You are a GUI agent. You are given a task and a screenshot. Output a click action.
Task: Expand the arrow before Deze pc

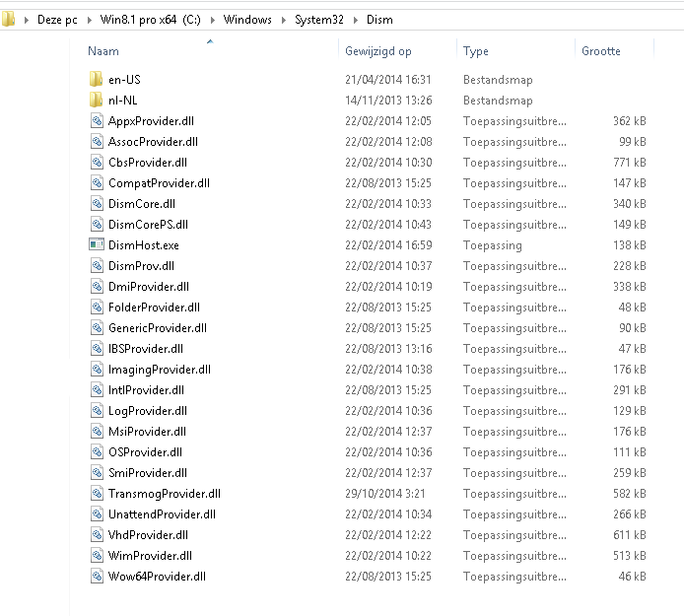27,20
